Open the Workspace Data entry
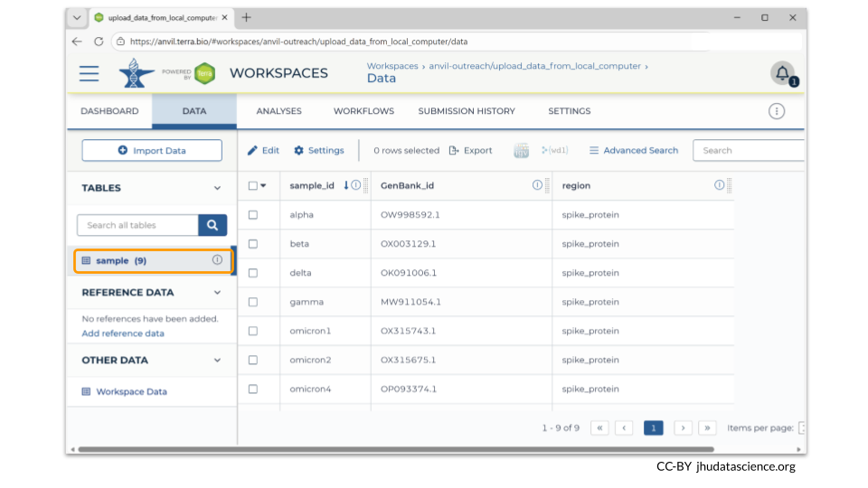The height and width of the screenshot is (488, 868). point(131,391)
